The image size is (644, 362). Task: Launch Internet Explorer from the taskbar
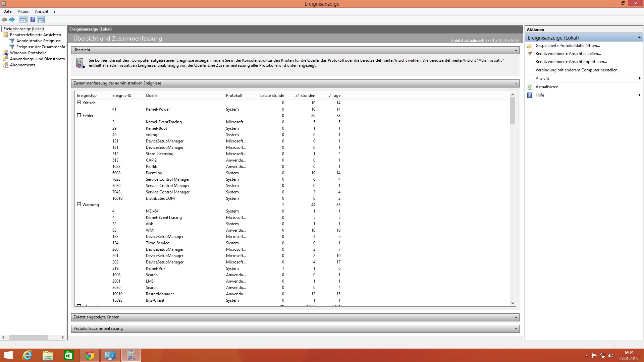(27, 355)
